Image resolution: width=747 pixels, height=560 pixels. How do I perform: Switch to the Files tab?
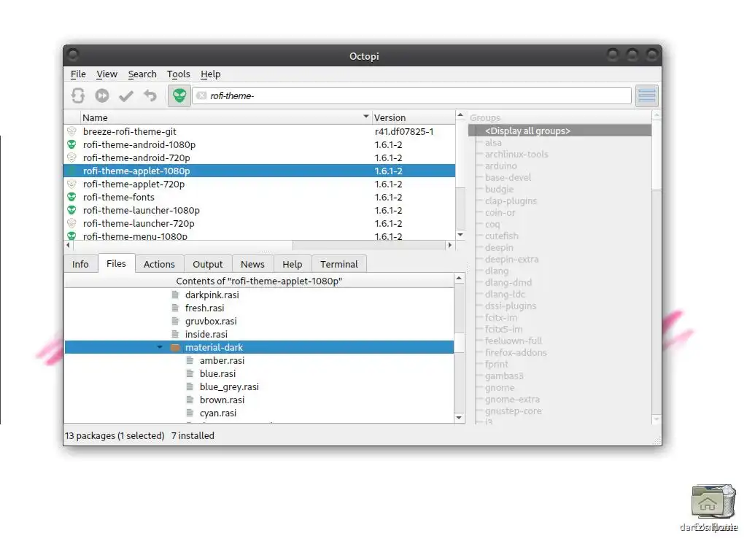(x=116, y=263)
